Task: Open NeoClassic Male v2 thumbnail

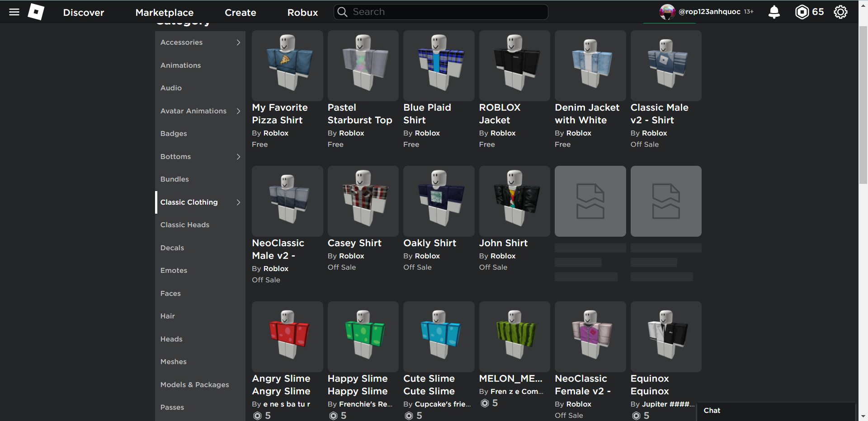Action: pos(288,201)
